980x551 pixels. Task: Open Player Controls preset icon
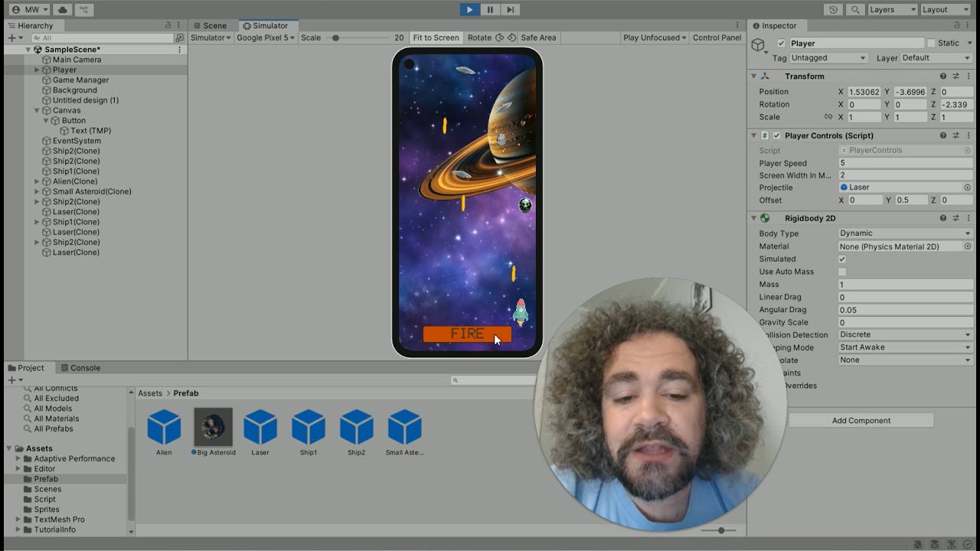(x=955, y=135)
